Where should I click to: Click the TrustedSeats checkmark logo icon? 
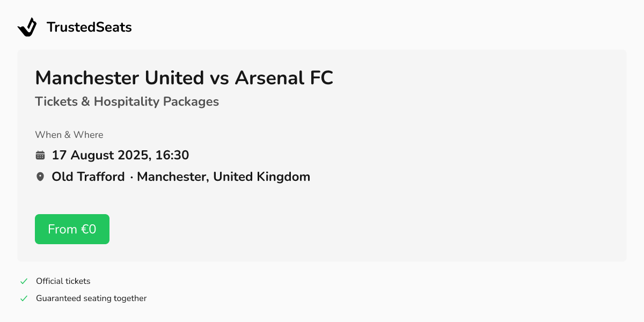click(27, 26)
